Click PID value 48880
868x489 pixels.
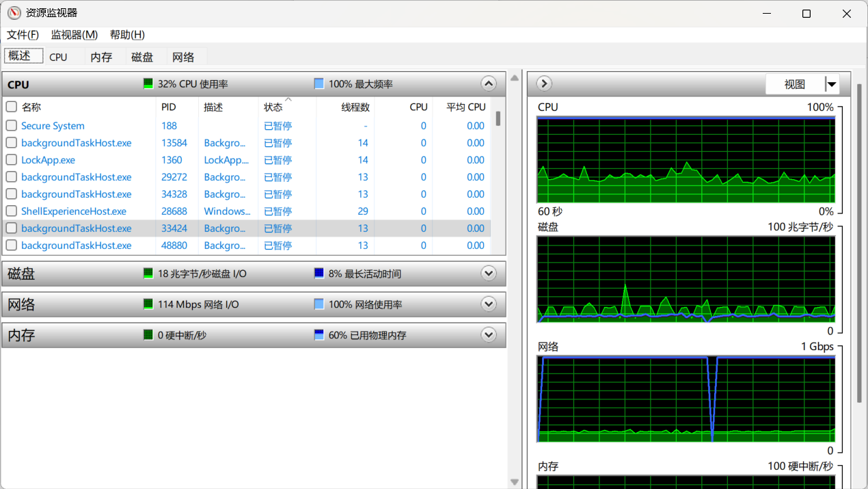coord(174,246)
